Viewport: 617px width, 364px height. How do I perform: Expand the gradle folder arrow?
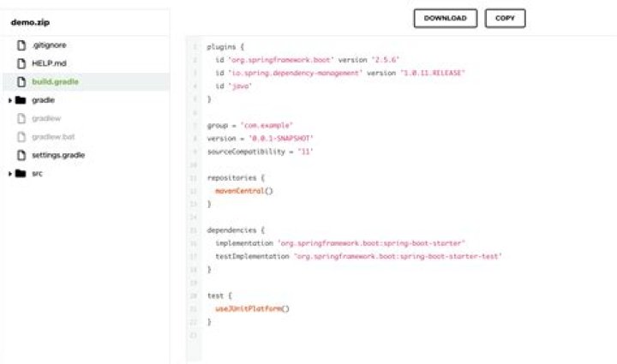click(x=10, y=100)
